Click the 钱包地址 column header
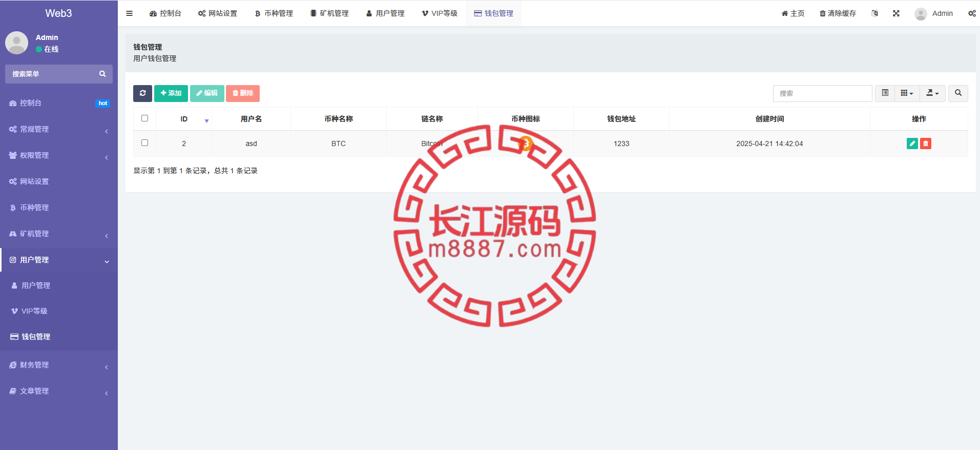 pos(621,119)
